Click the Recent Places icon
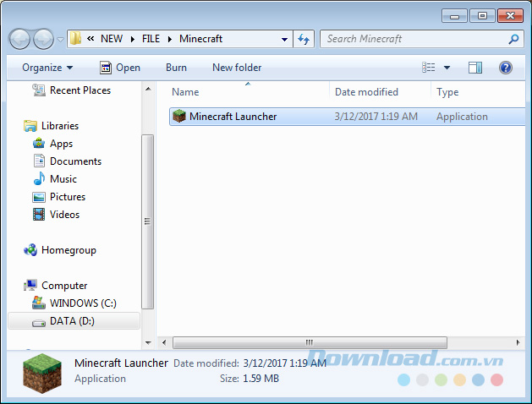The image size is (532, 404). [39, 90]
